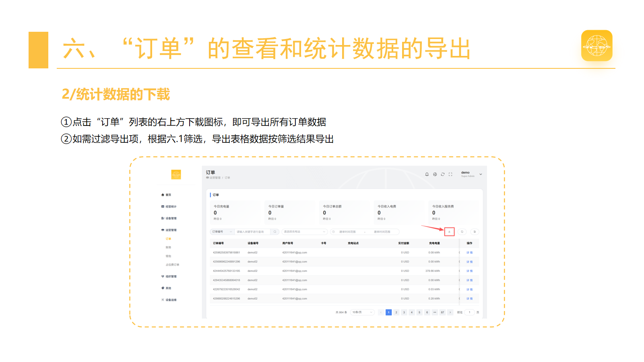This screenshot has width=644, height=362.
Task: Go to page 6 in pagination
Action: point(427,312)
